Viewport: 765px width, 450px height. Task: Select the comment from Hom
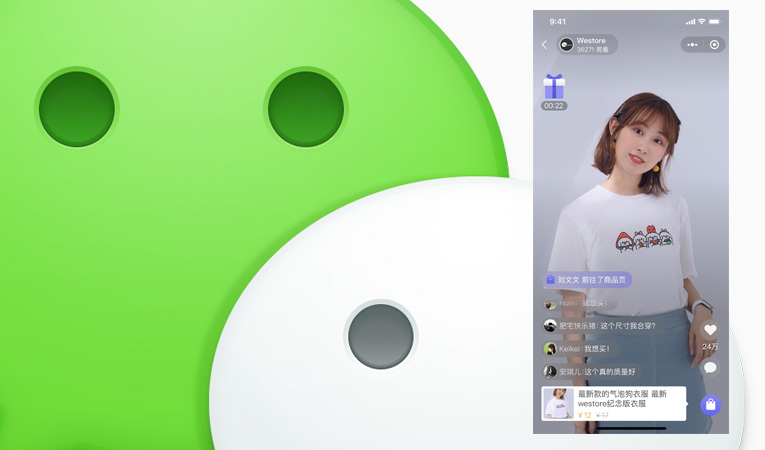pos(580,303)
